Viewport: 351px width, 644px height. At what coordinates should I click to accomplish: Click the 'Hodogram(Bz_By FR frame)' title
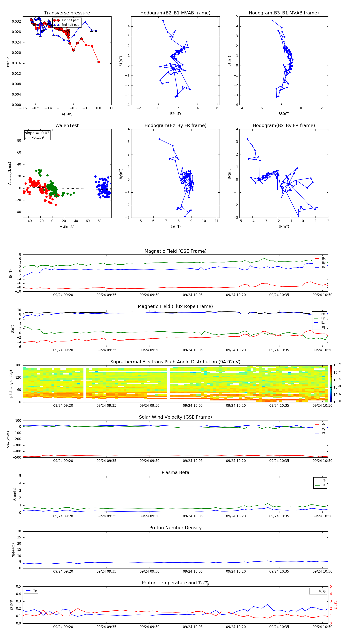click(x=175, y=125)
